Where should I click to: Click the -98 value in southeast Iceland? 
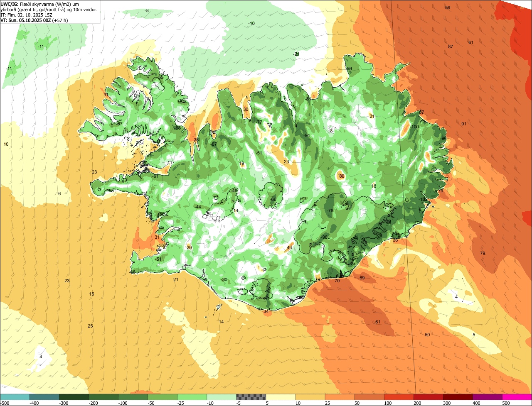pyautogui.click(x=324, y=237)
